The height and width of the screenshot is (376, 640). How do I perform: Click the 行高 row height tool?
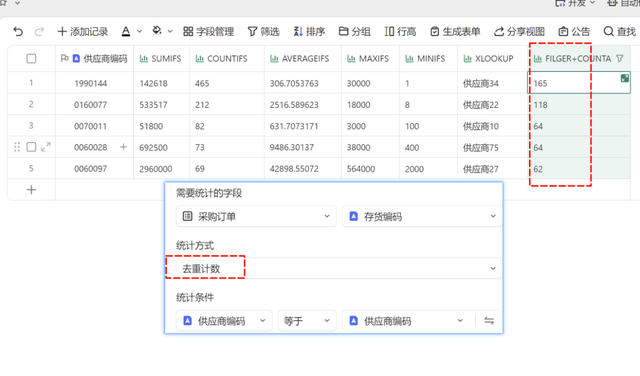[400, 31]
